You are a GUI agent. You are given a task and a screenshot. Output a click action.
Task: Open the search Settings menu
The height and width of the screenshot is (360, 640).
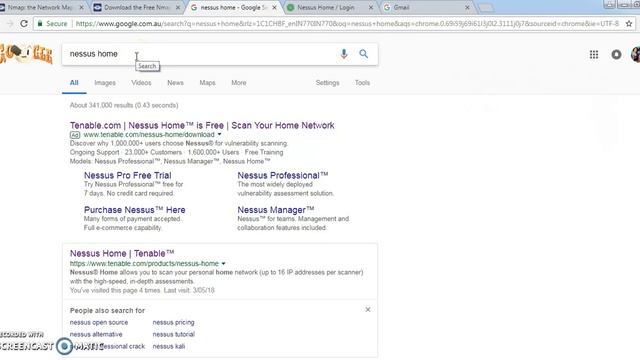(x=327, y=83)
